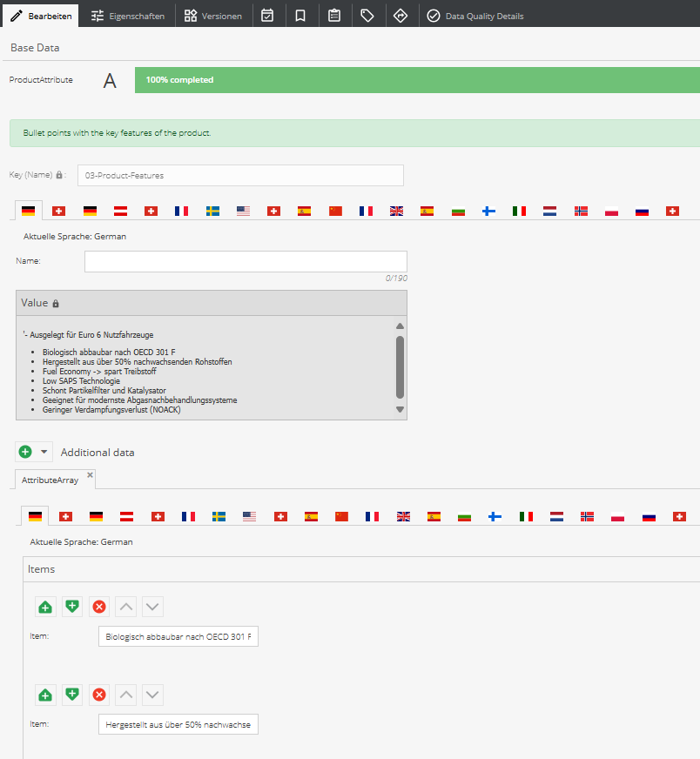Switch to the Eigenschaften tab
Viewport: 700px width, 759px height.
127,16
